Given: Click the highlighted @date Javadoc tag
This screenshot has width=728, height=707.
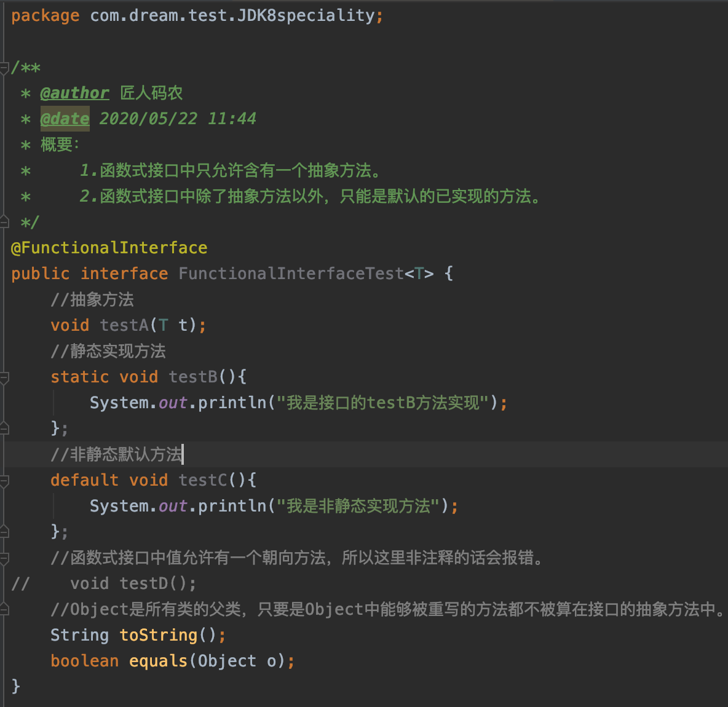Looking at the screenshot, I should pyautogui.click(x=65, y=119).
